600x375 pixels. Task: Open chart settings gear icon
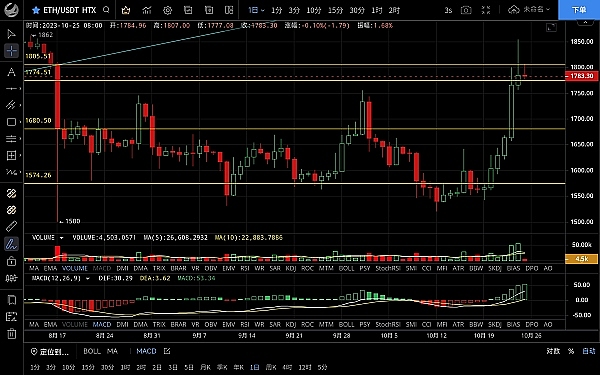(x=168, y=10)
